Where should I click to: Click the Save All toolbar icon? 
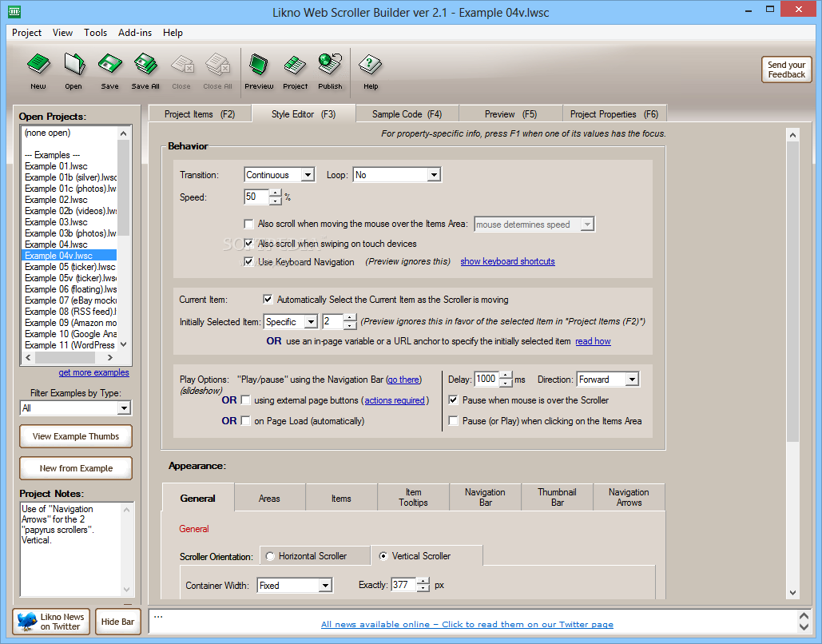click(x=145, y=71)
